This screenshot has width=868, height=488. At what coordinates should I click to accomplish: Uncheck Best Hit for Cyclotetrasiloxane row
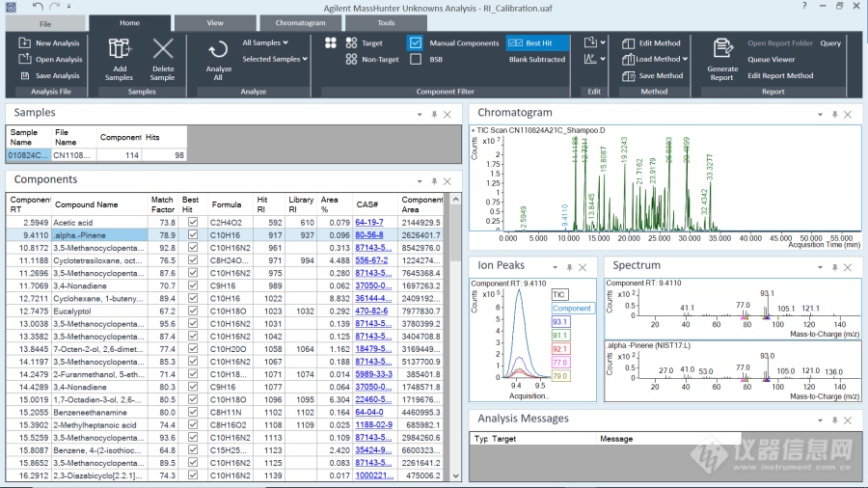coord(193,260)
